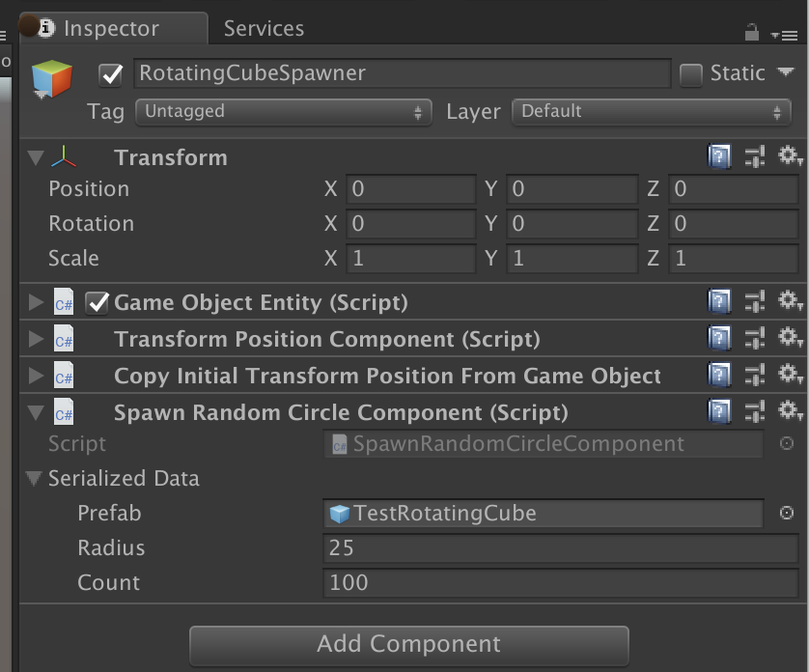The height and width of the screenshot is (672, 809).
Task: Disable Game Object Entity script checkbox
Action: tap(98, 303)
